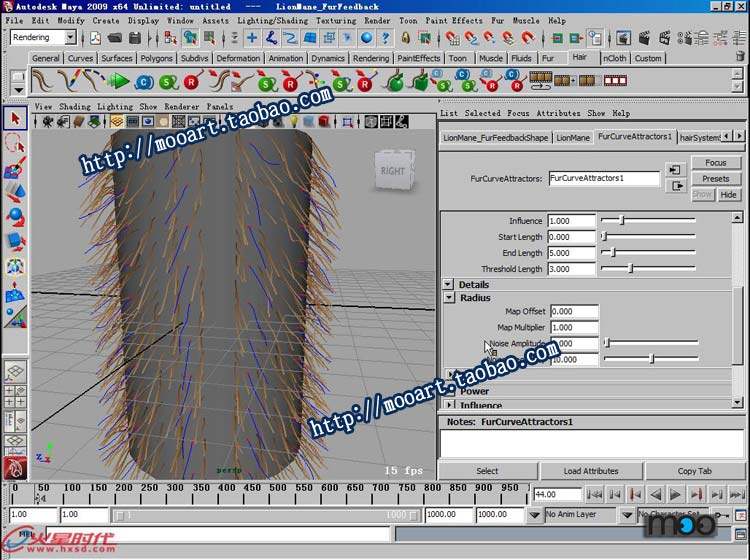Select the Move tool cone icon
750x560 pixels.
coord(15,193)
